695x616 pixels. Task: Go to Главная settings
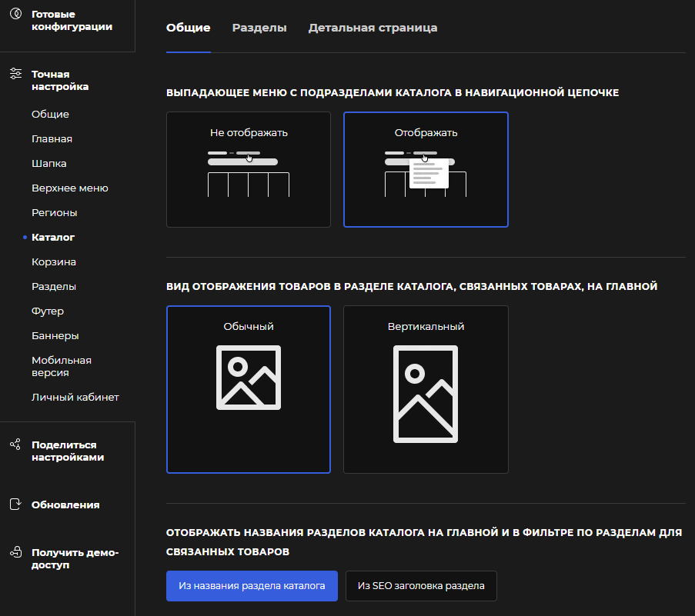point(52,139)
